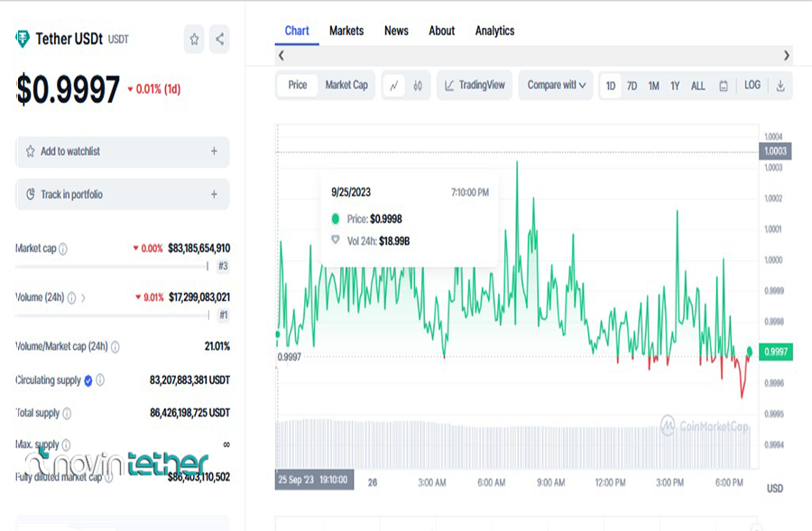Open the calendar date range icon
Image resolution: width=812 pixels, height=531 pixels.
(x=724, y=86)
